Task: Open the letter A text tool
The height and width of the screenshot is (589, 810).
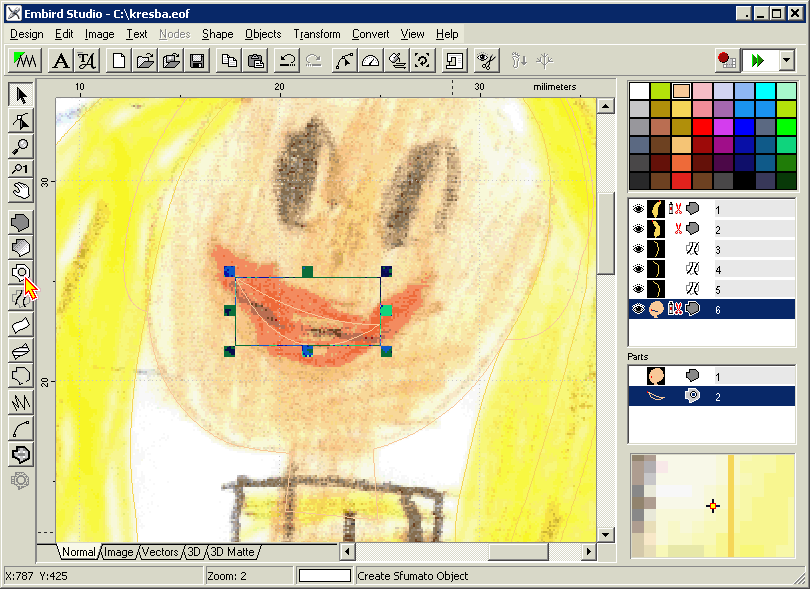Action: tap(61, 61)
